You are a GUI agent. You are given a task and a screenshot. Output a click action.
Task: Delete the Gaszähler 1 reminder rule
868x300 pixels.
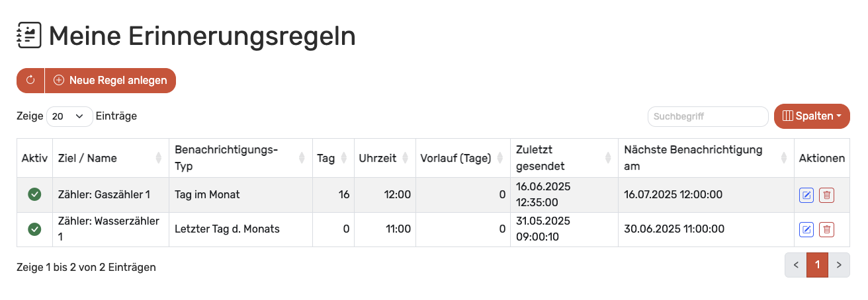tap(826, 195)
